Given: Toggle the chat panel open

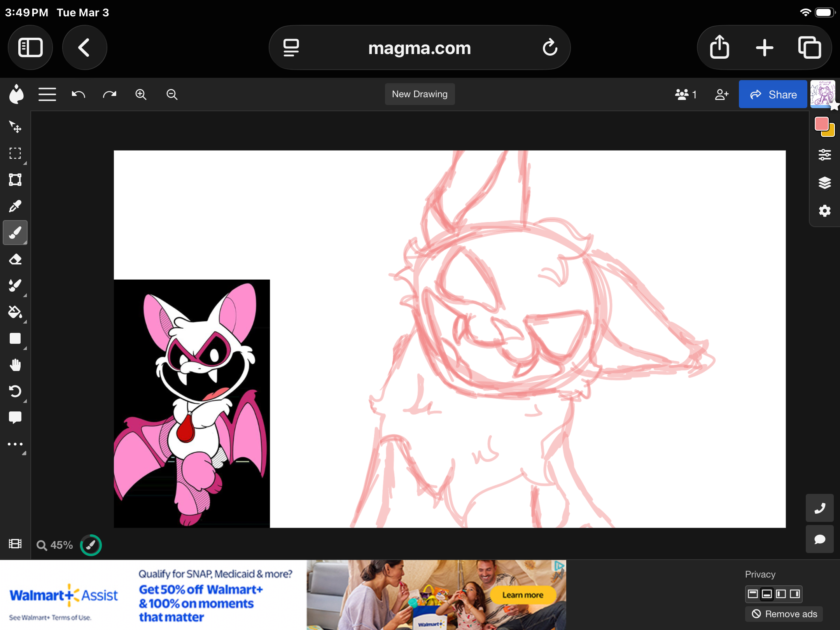Looking at the screenshot, I should pos(820,539).
